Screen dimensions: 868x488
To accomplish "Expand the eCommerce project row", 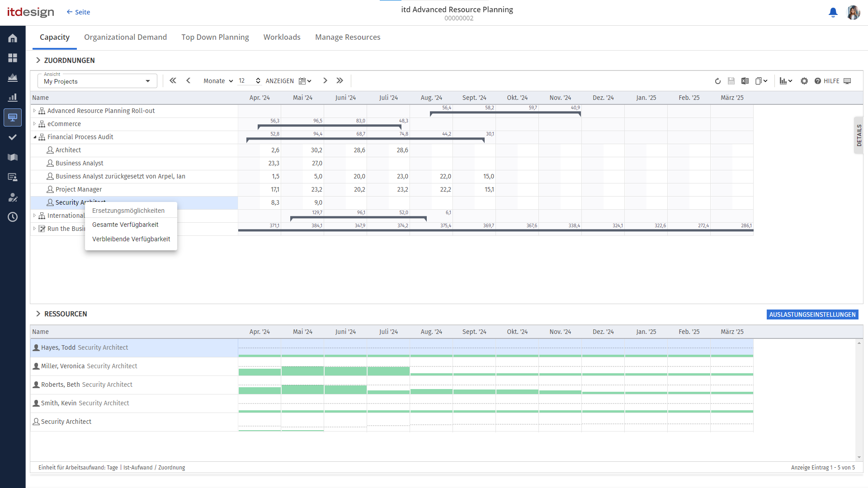I will [x=34, y=124].
